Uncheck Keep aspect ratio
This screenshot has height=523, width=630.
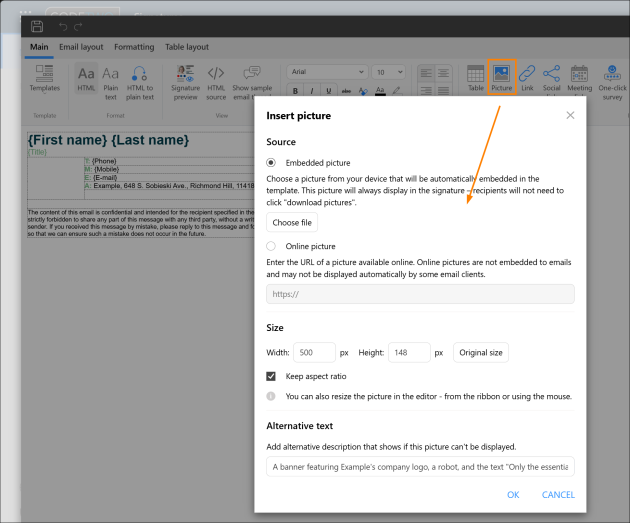[x=271, y=376]
